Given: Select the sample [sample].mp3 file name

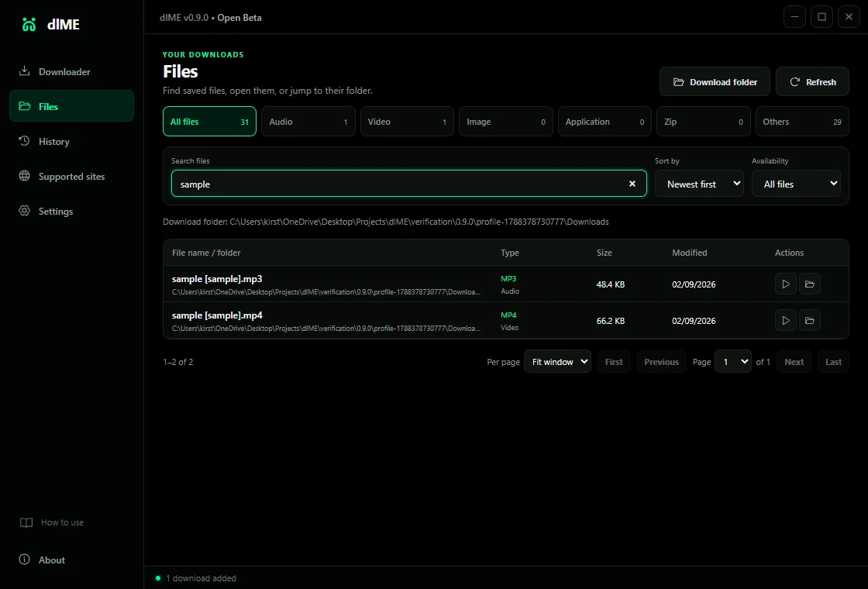Looking at the screenshot, I should (x=217, y=278).
